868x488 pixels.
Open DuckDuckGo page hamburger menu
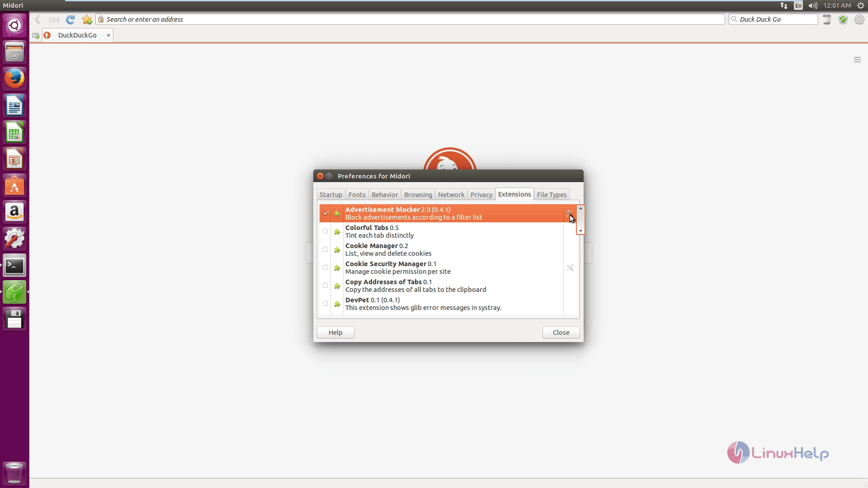(857, 60)
